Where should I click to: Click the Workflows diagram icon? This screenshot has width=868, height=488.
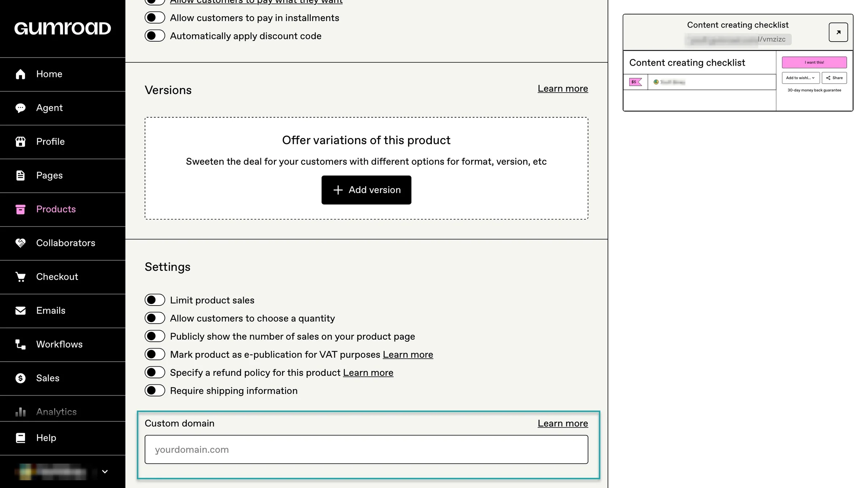point(21,344)
